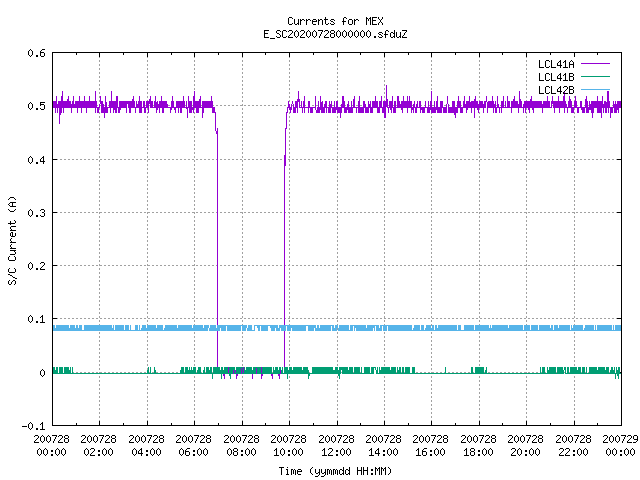
Task: Click the 04:00 time tick label
Action: point(146,452)
